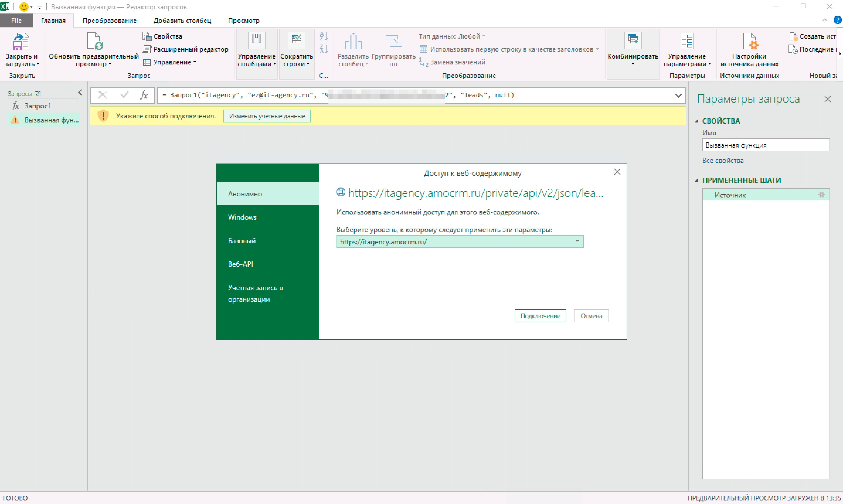Click the Manage Columns icon
The height and width of the screenshot is (504, 843).
click(x=256, y=41)
